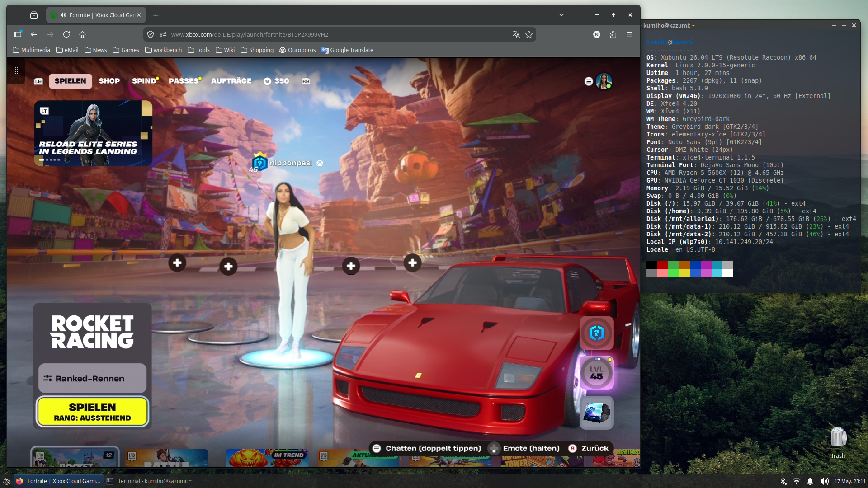Open the Ouroboros bookmark
This screenshot has width=868, height=488.
(297, 50)
